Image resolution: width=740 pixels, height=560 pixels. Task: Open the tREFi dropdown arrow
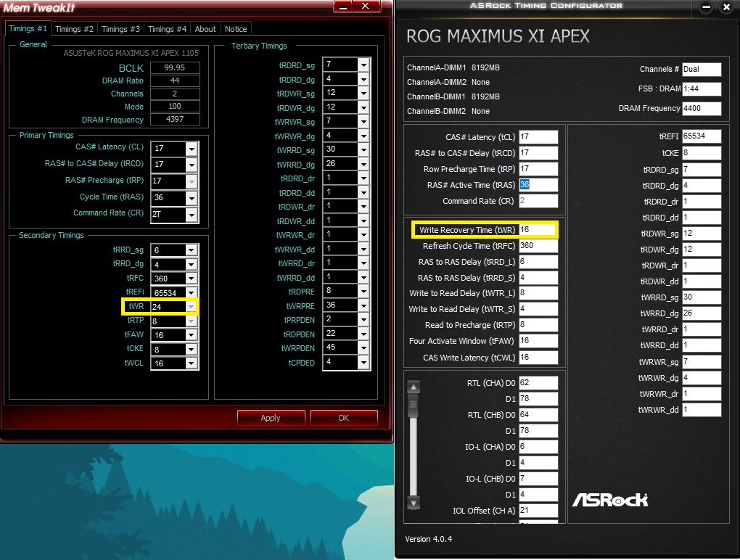[x=191, y=292]
